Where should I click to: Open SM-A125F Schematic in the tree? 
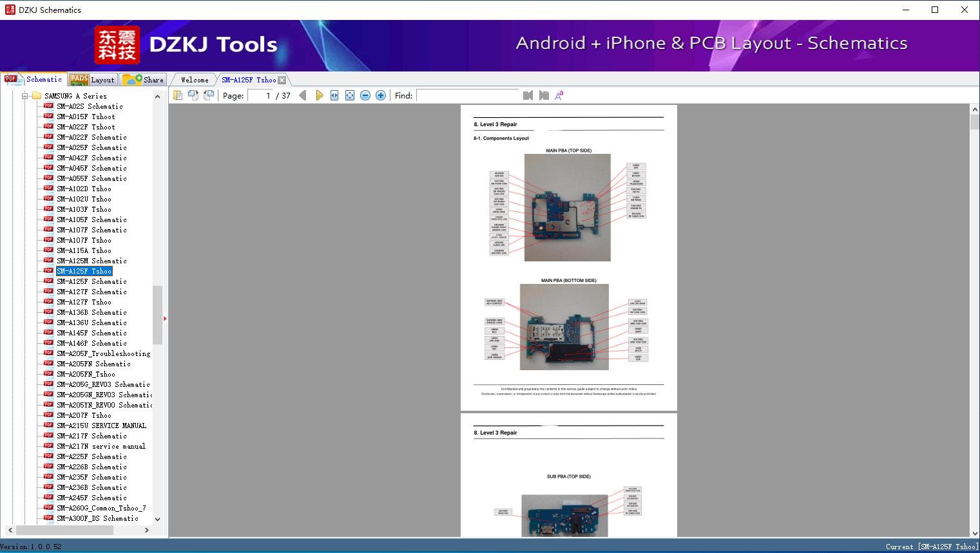pos(91,281)
